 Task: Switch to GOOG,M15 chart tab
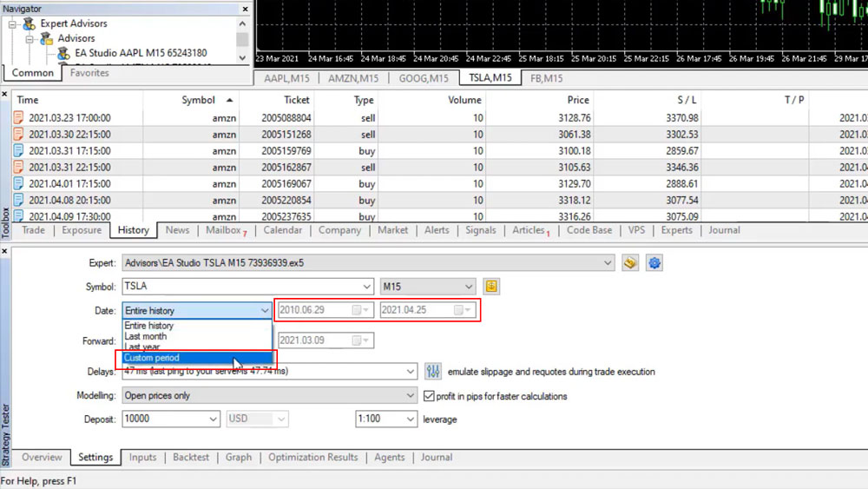click(424, 79)
